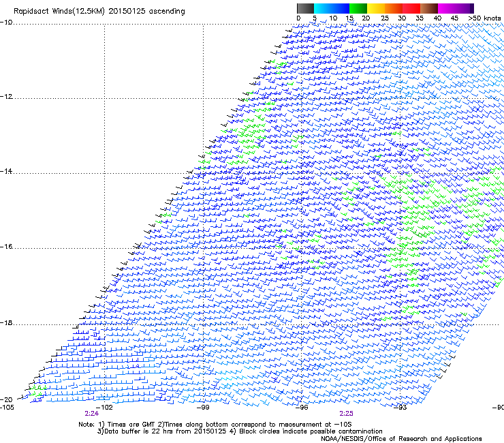
Task: Click the green 15-20 knots legend segment
Action: coord(358,8)
